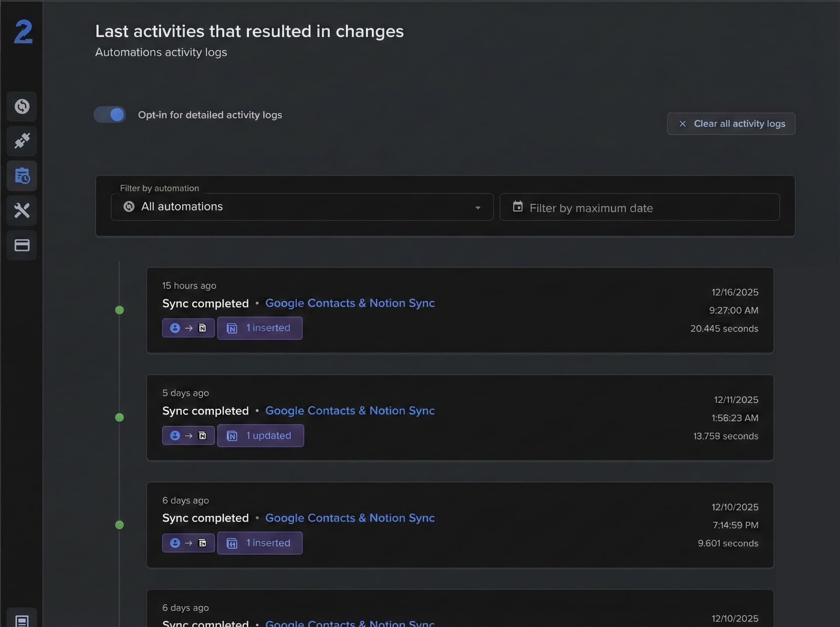Click the green timeline dot beside the newest log
The width and height of the screenshot is (840, 627).
click(119, 310)
